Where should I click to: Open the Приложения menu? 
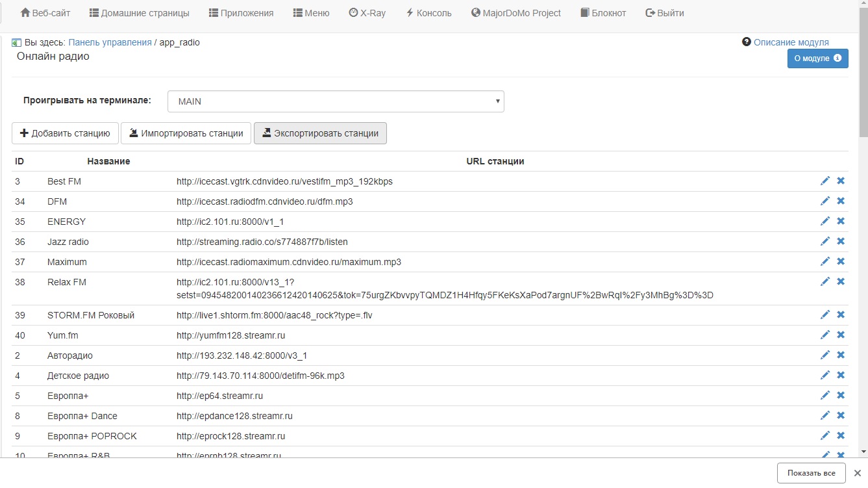[241, 13]
